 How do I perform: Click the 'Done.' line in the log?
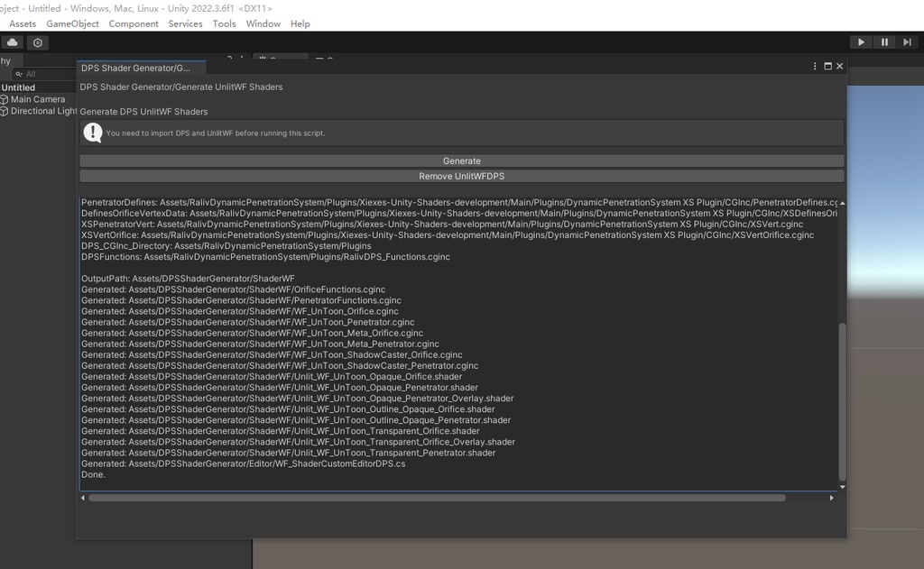coord(93,474)
